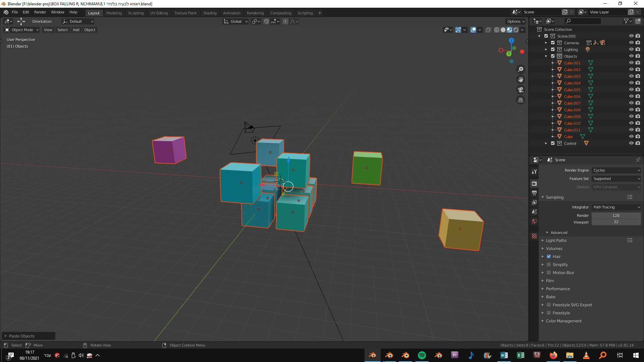Open World properties tab icon
The width and height of the screenshot is (644, 362).
534,221
